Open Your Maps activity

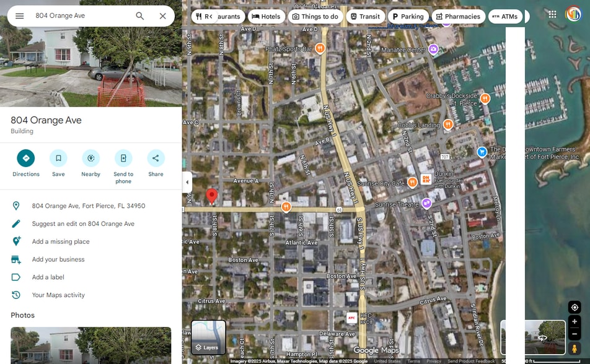tap(58, 295)
